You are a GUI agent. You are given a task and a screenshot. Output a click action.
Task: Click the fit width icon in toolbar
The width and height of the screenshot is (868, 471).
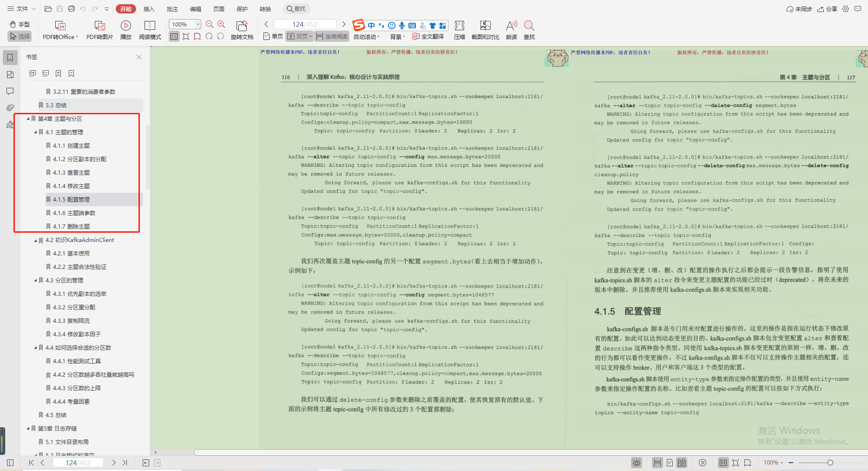197,36
